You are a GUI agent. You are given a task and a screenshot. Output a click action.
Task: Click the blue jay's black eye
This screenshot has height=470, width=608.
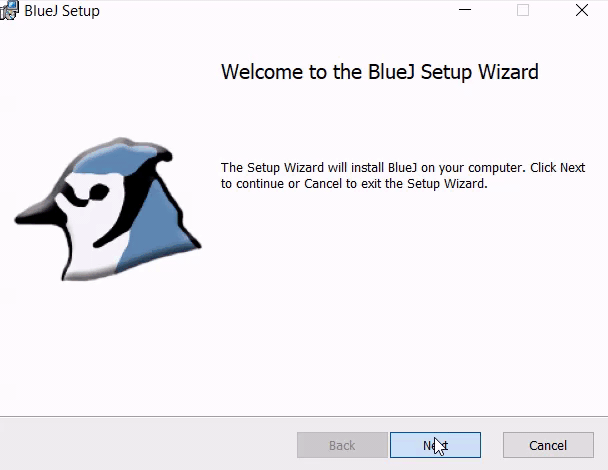click(x=95, y=189)
